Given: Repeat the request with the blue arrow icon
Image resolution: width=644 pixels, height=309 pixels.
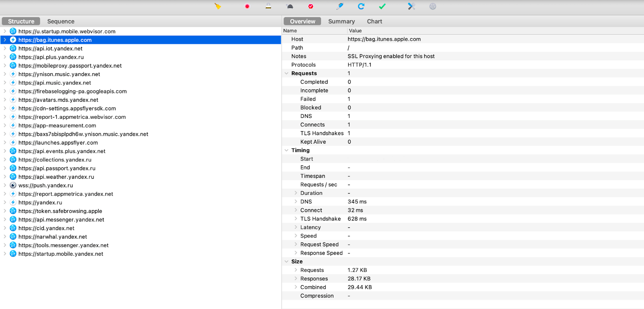Looking at the screenshot, I should (361, 6).
